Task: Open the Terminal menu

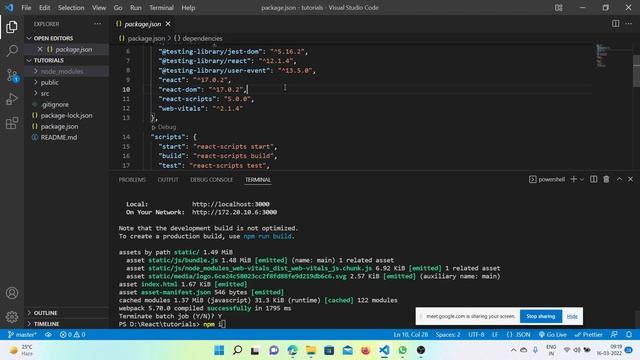Action: [x=161, y=7]
